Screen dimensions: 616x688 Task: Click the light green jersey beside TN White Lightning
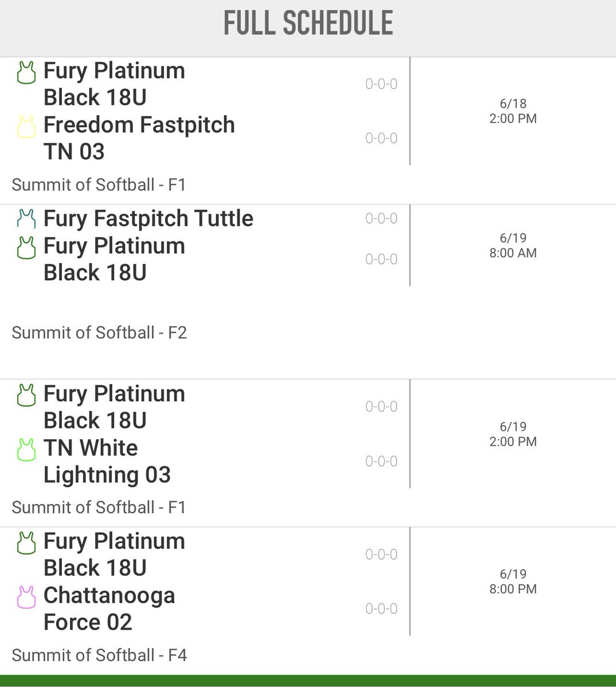[x=26, y=450]
